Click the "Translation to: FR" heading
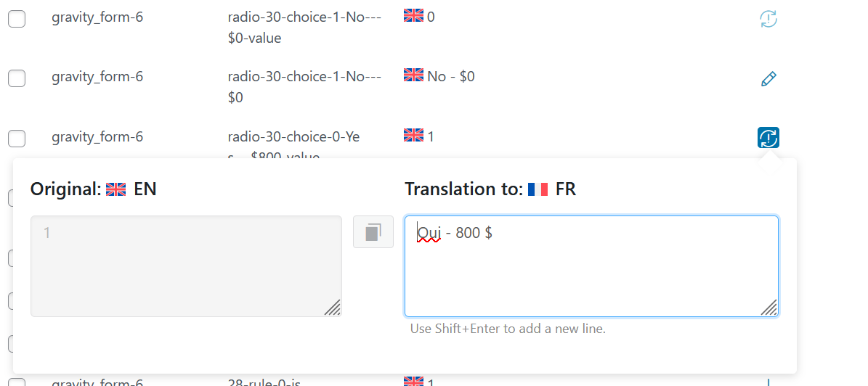This screenshot has height=386, width=868. coord(490,189)
